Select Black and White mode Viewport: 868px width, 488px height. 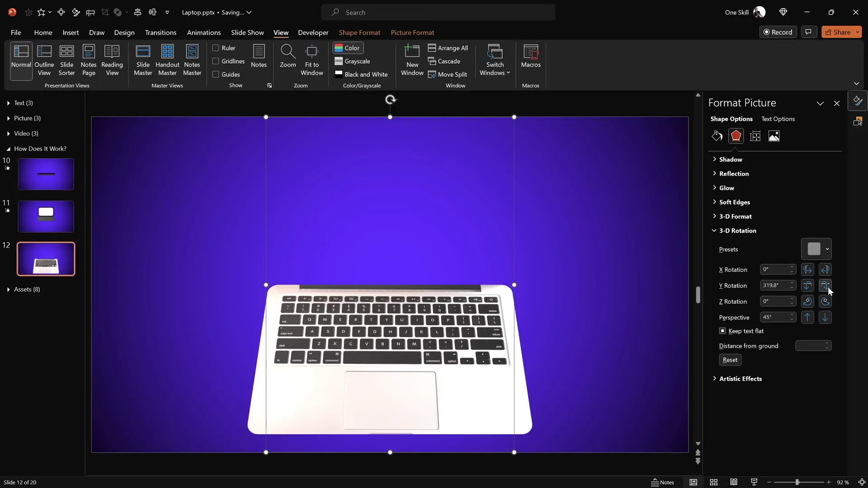361,74
